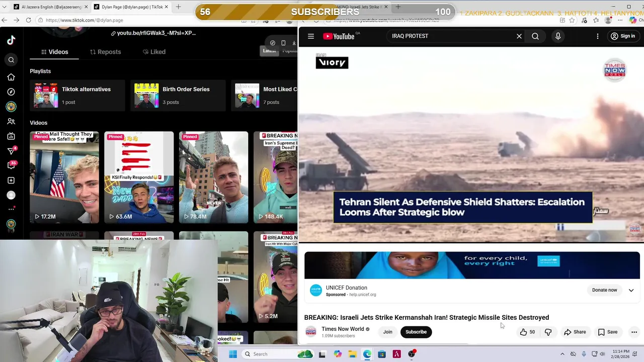Screen dimensions: 644x362
Task: Open pinned KSI video with 63.6M views
Action: (x=139, y=177)
